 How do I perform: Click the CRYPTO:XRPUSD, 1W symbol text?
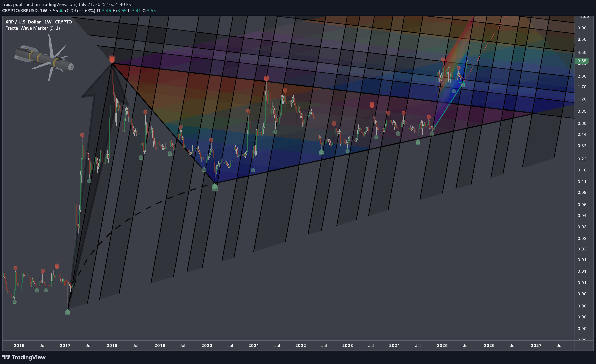[25, 11]
